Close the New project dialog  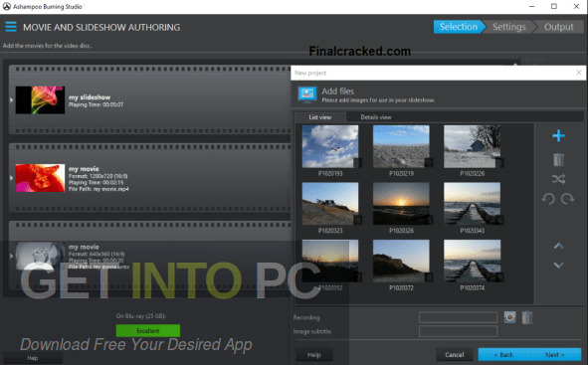pyautogui.click(x=579, y=73)
